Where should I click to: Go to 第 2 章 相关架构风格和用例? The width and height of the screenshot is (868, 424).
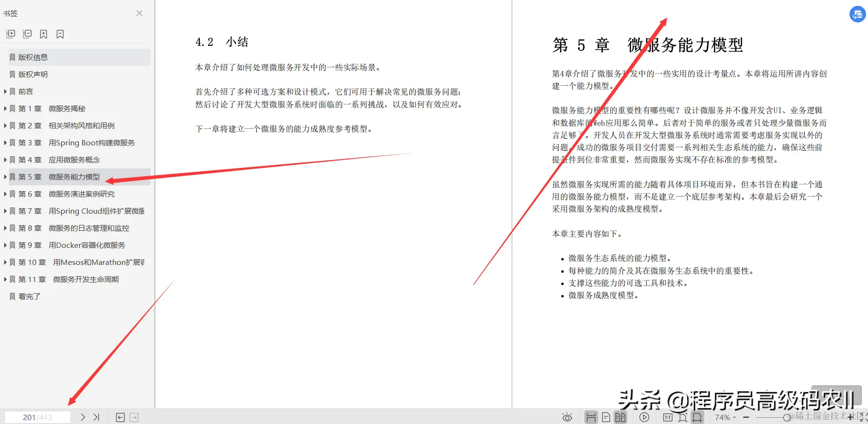pyautogui.click(x=66, y=125)
